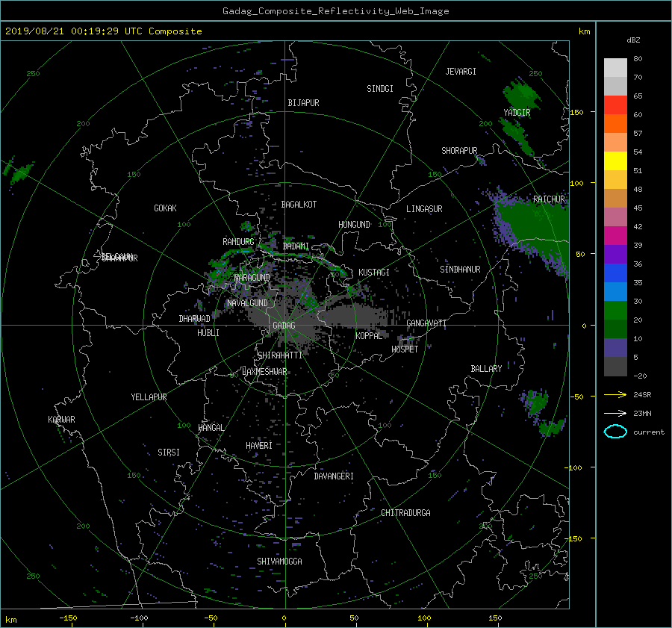Click the JEVARGI city label
Viewport: 672px width, 628px height.
[461, 72]
